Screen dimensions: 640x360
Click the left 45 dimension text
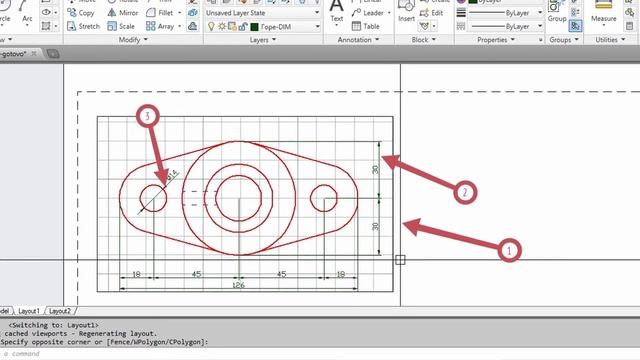196,274
